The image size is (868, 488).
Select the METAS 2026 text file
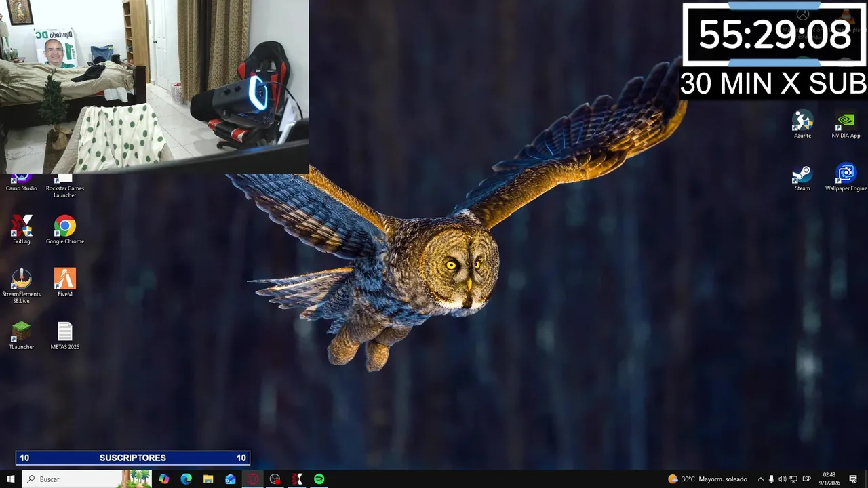pos(65,335)
